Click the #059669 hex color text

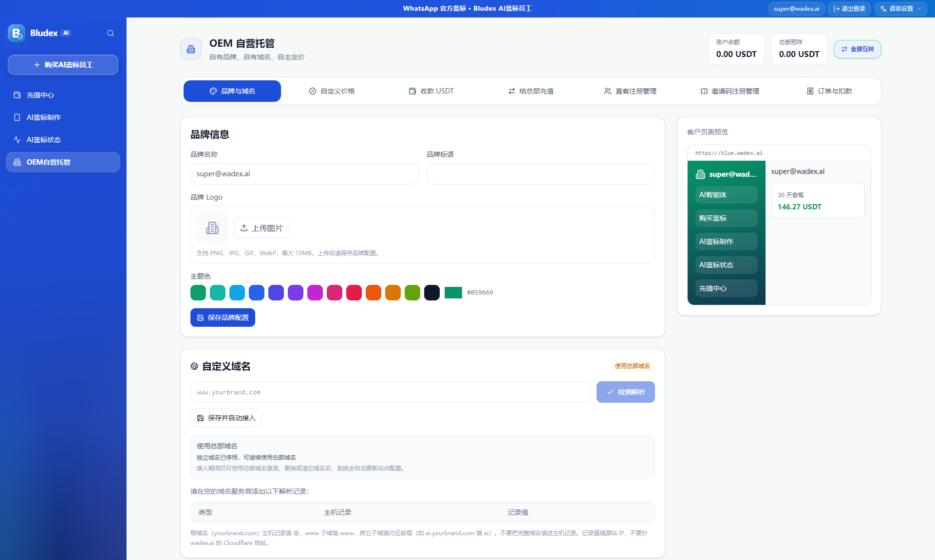(480, 293)
